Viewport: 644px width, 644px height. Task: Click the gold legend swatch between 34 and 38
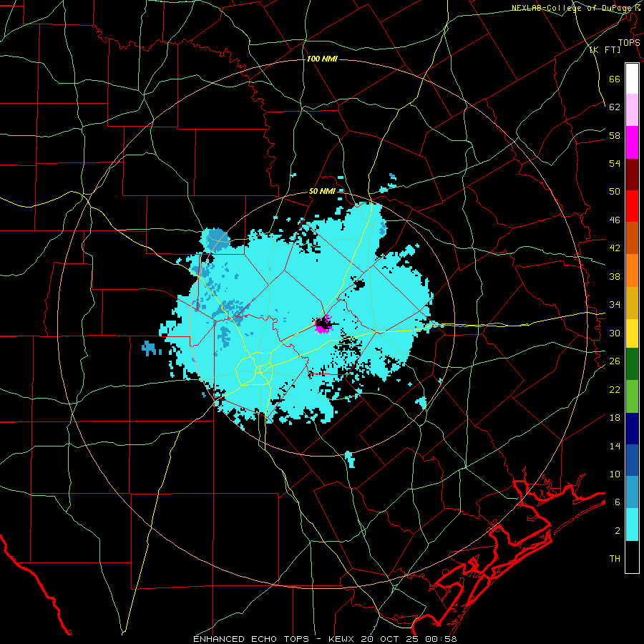(x=632, y=302)
